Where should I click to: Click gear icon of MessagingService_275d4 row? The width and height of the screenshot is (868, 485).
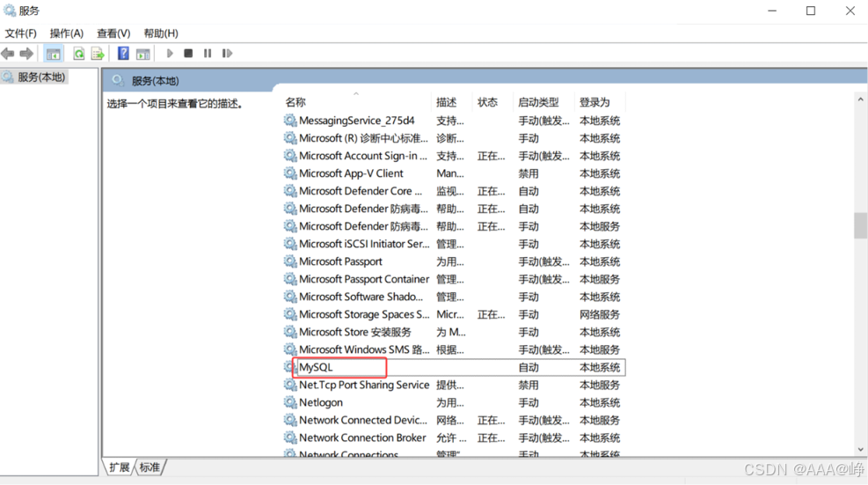(x=290, y=121)
